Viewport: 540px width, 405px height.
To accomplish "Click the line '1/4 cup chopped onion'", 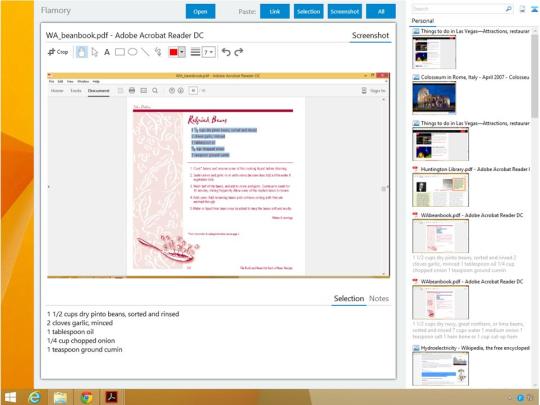I will click(x=81, y=341).
